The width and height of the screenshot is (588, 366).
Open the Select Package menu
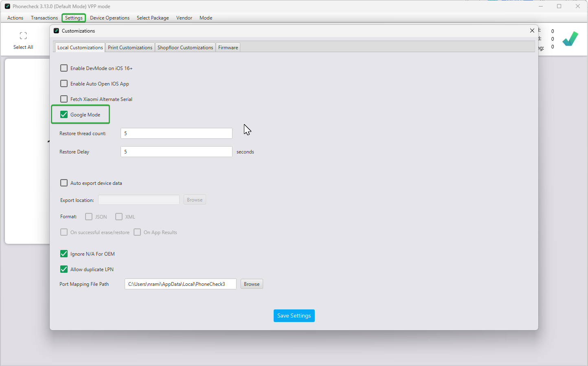click(x=153, y=18)
